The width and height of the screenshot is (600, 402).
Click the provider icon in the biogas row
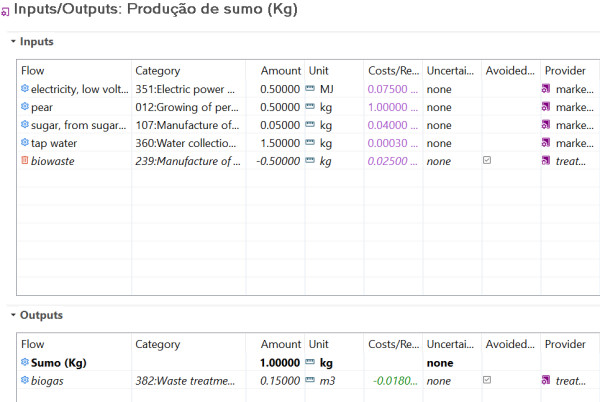[x=546, y=380]
